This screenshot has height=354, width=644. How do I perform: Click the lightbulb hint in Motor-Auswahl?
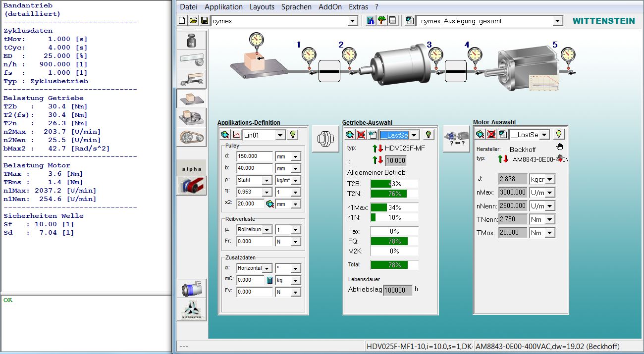point(559,134)
